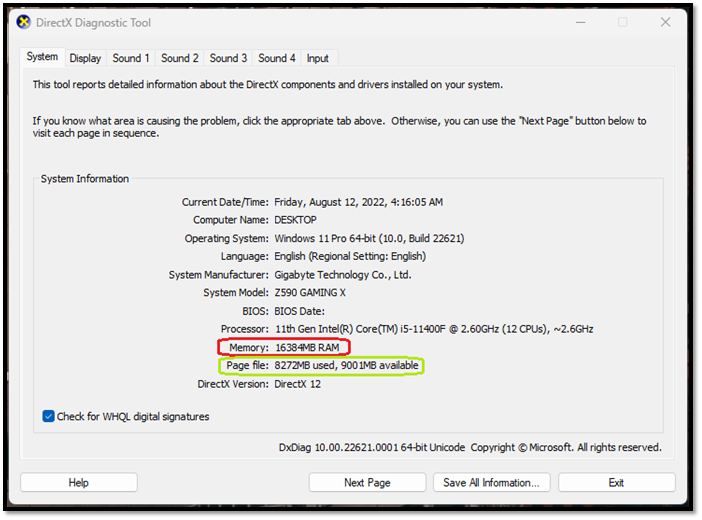Switch to the Display tab

[85, 58]
